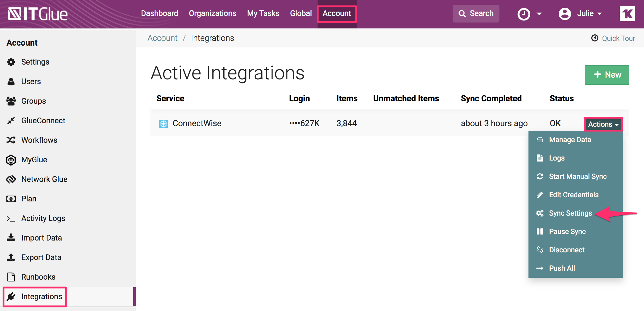Click the New integration button
The image size is (644, 311).
[607, 75]
